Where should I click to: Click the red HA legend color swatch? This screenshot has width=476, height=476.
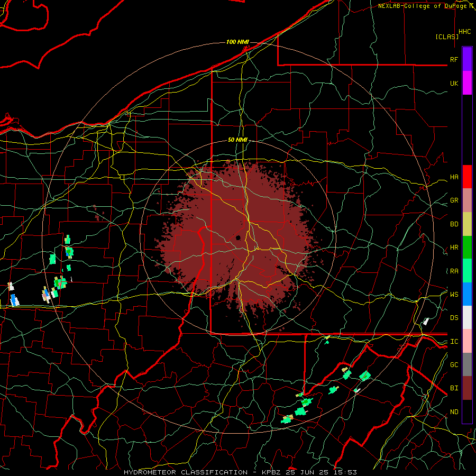click(467, 177)
